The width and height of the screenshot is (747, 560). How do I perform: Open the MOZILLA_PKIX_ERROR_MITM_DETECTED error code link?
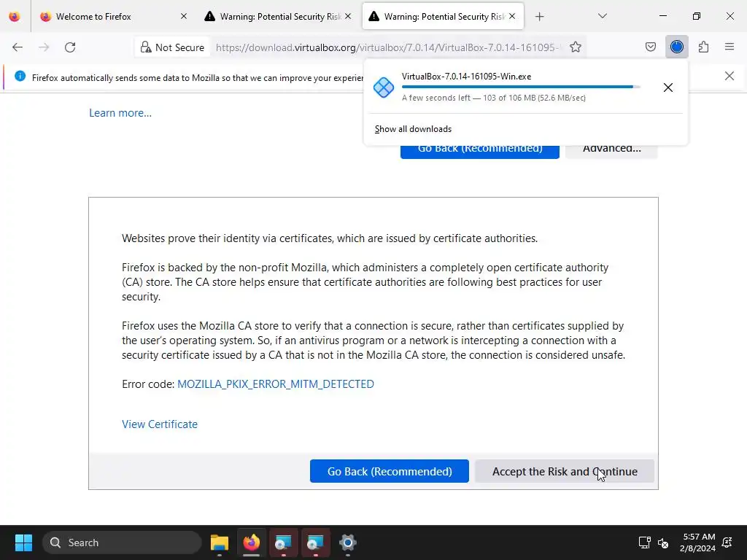point(275,384)
